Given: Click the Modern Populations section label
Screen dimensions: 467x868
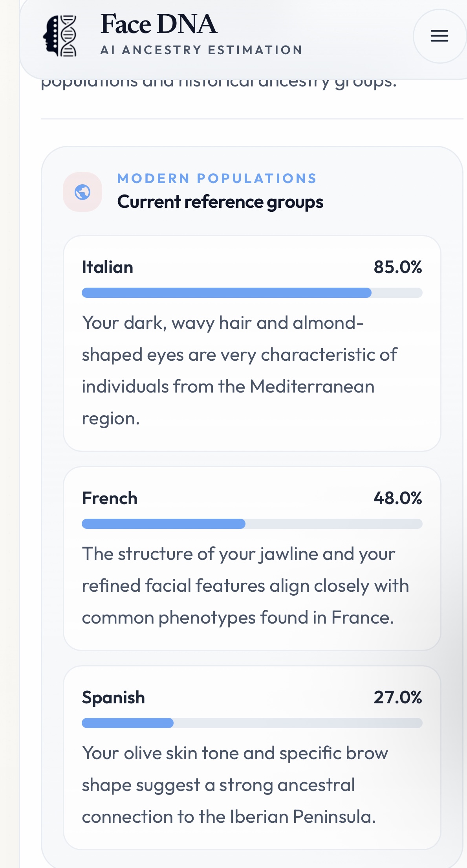Looking at the screenshot, I should pyautogui.click(x=217, y=178).
